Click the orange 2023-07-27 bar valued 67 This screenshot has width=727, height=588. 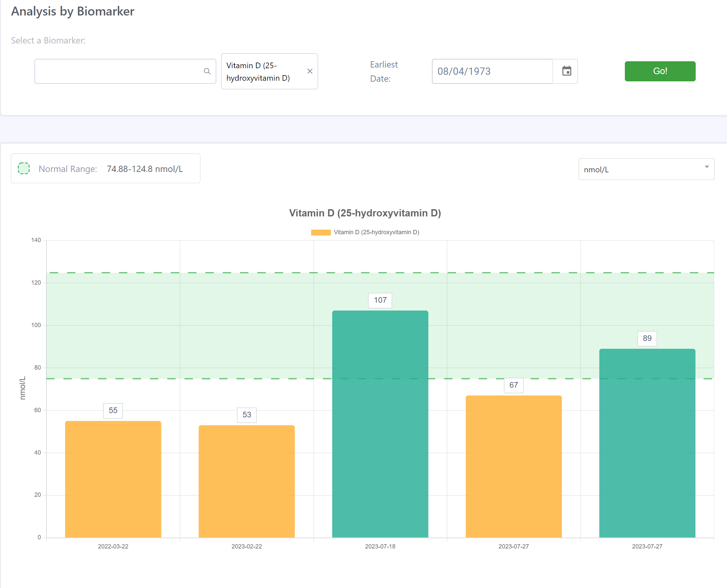[513, 466]
